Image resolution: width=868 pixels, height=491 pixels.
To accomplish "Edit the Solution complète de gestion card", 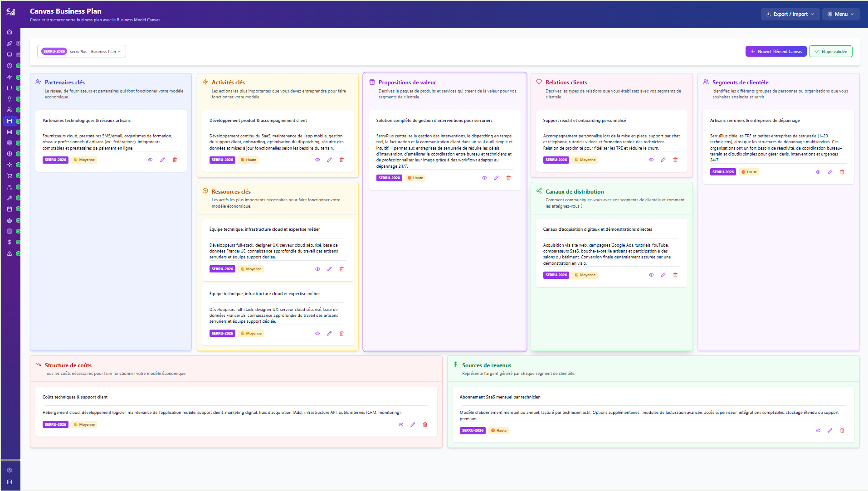I will pos(496,178).
